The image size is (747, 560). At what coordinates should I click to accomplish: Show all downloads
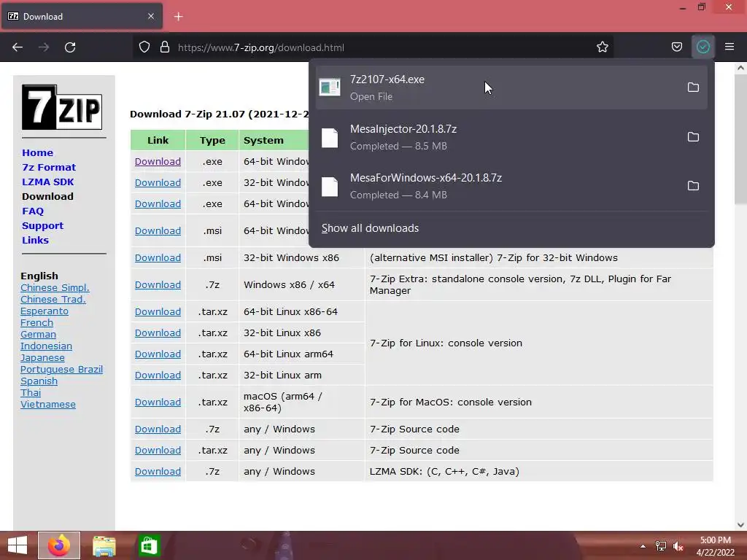[x=370, y=228]
